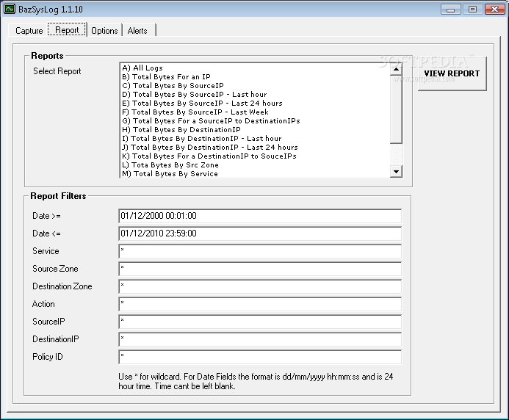Open the Alerts tab
This screenshot has width=509, height=420.
(137, 31)
